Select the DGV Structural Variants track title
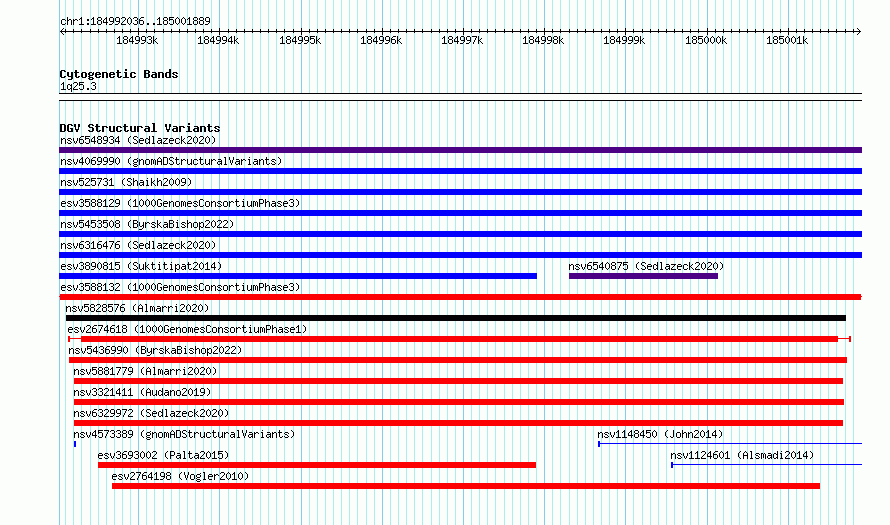This screenshot has width=890, height=525. (140, 128)
